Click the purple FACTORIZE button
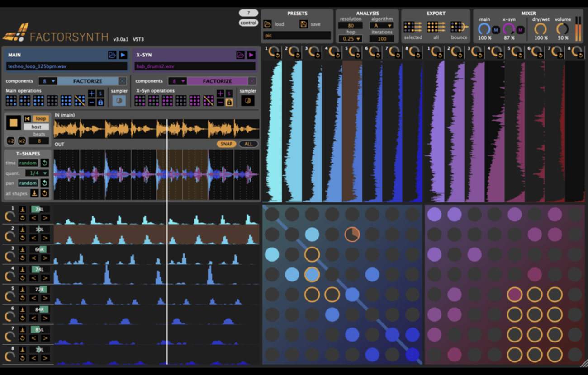Screen dimensions: 588x375 [217, 81]
